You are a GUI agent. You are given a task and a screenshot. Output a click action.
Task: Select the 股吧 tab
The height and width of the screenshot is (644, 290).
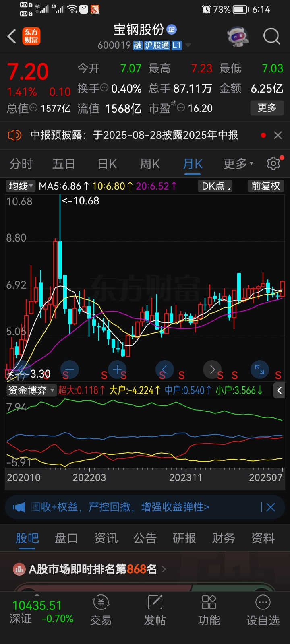tap(27, 538)
